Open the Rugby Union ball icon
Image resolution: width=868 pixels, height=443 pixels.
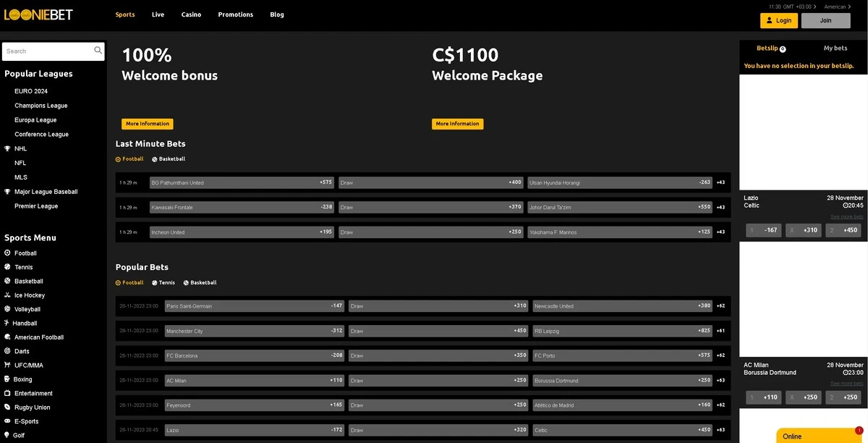7,408
